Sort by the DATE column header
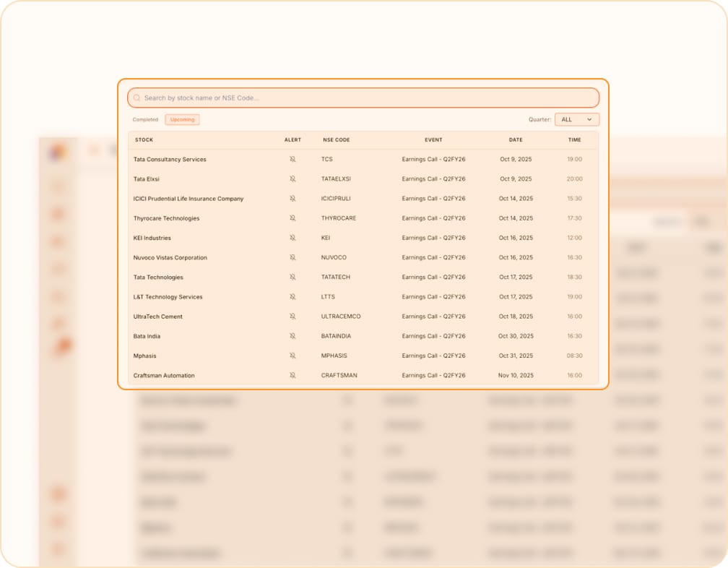This screenshot has width=728, height=568. (x=515, y=140)
